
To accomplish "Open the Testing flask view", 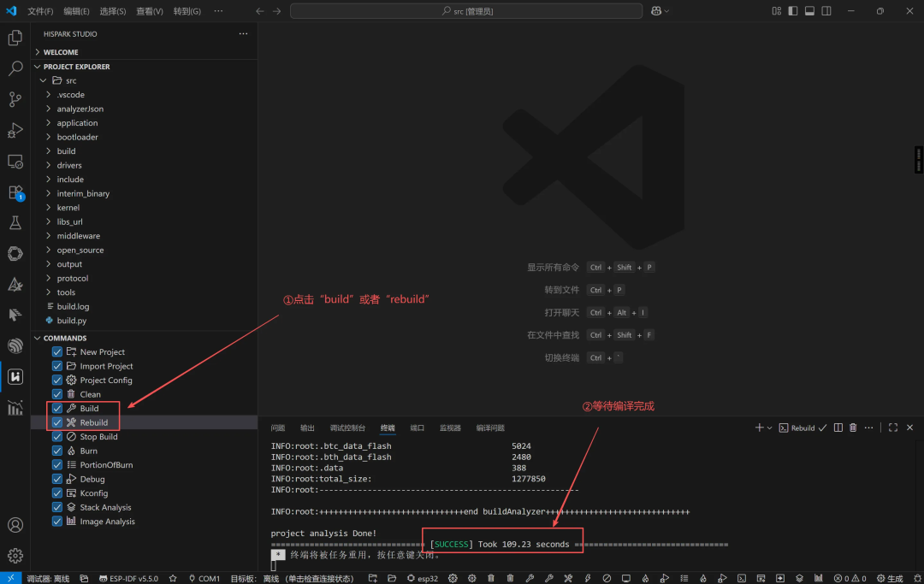I will tap(15, 222).
